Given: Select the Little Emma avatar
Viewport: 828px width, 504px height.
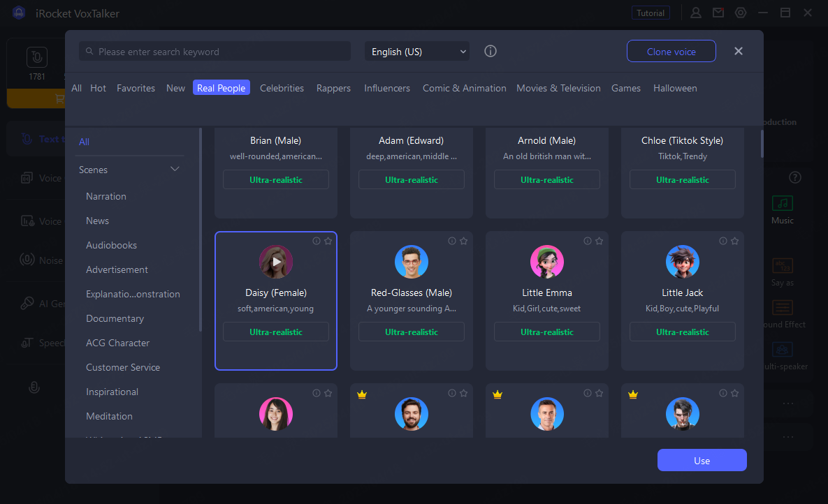Looking at the screenshot, I should pyautogui.click(x=547, y=262).
